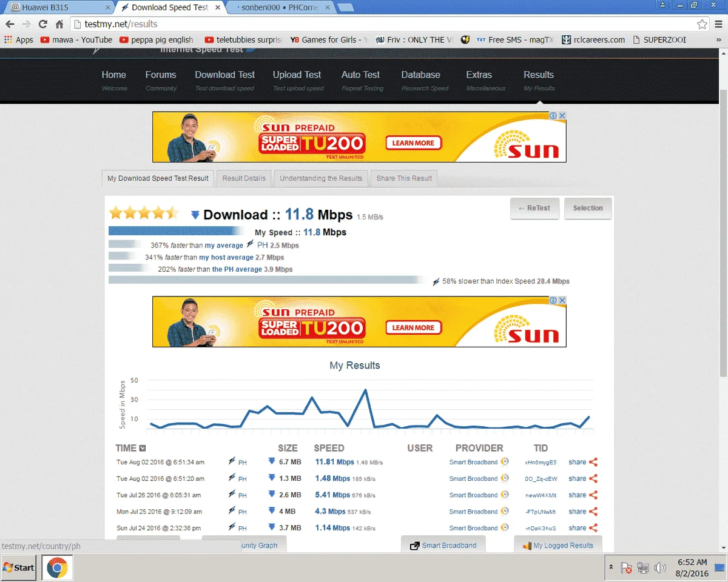
Task: Click the browser home icon
Action: (x=59, y=24)
